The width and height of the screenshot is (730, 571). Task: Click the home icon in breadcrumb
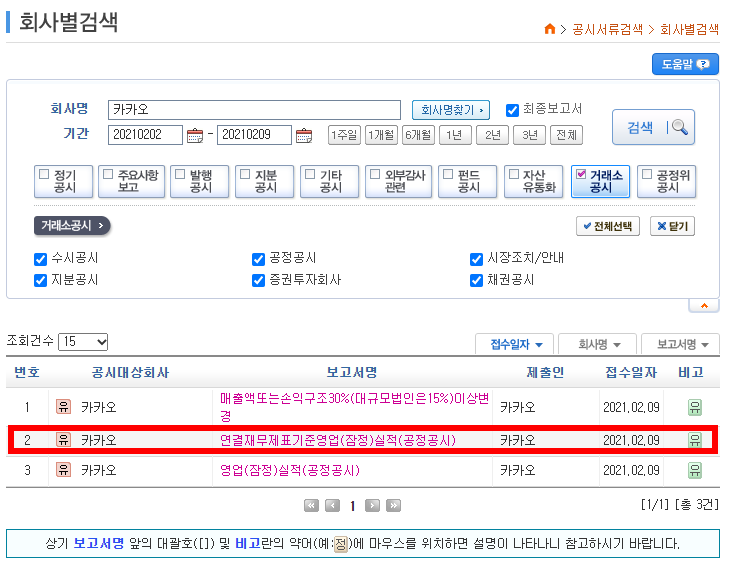[549, 29]
